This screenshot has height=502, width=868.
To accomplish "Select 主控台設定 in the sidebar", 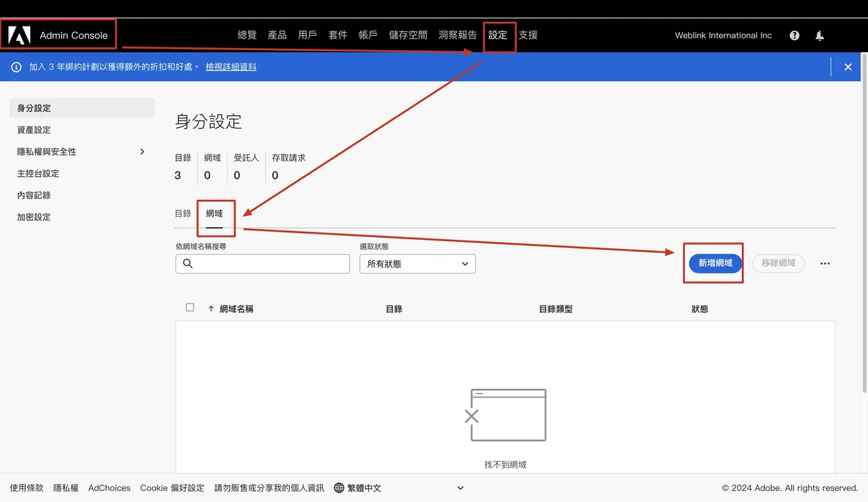I will (x=82, y=173).
